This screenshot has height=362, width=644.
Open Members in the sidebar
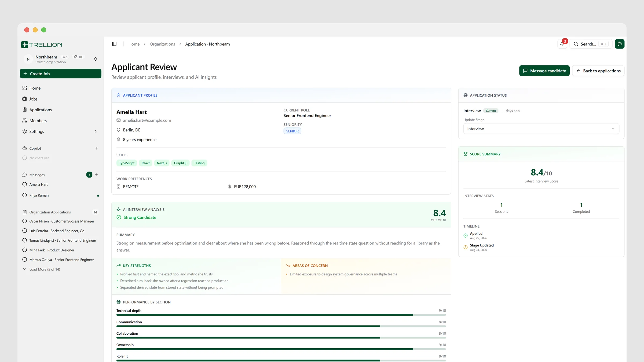(x=61, y=121)
